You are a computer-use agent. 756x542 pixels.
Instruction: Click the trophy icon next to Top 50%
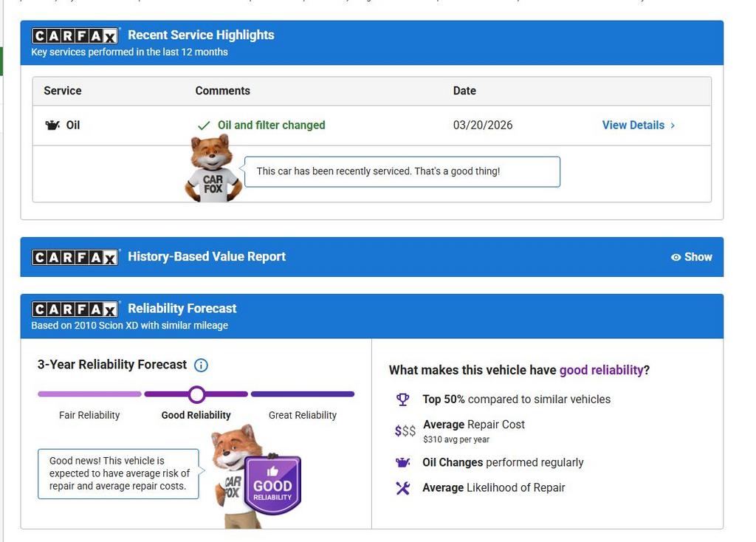point(402,399)
